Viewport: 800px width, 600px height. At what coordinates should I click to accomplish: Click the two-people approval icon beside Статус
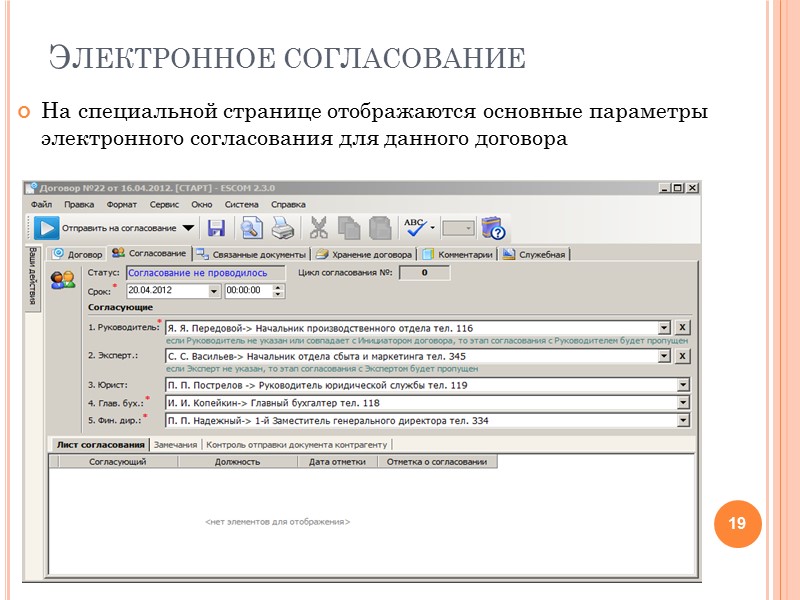pos(63,280)
